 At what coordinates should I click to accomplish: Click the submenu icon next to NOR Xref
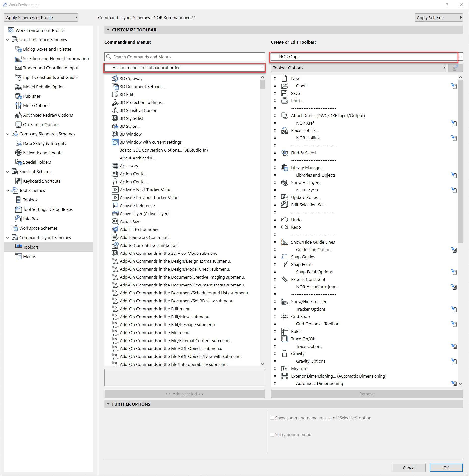coord(454,123)
